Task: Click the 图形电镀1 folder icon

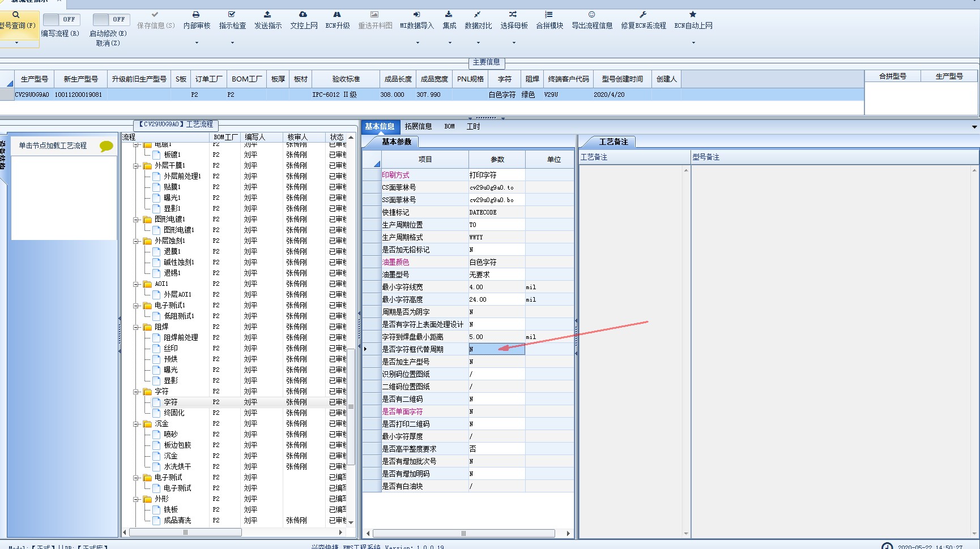Action: (x=147, y=220)
